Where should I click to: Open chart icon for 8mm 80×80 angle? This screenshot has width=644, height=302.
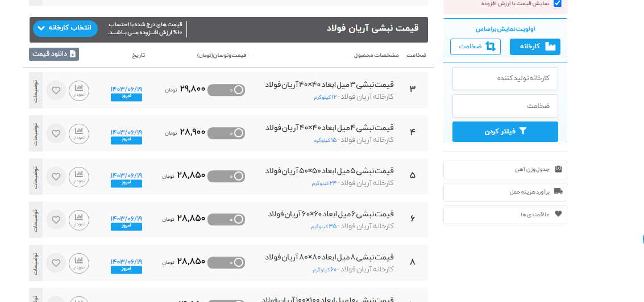coord(79,262)
